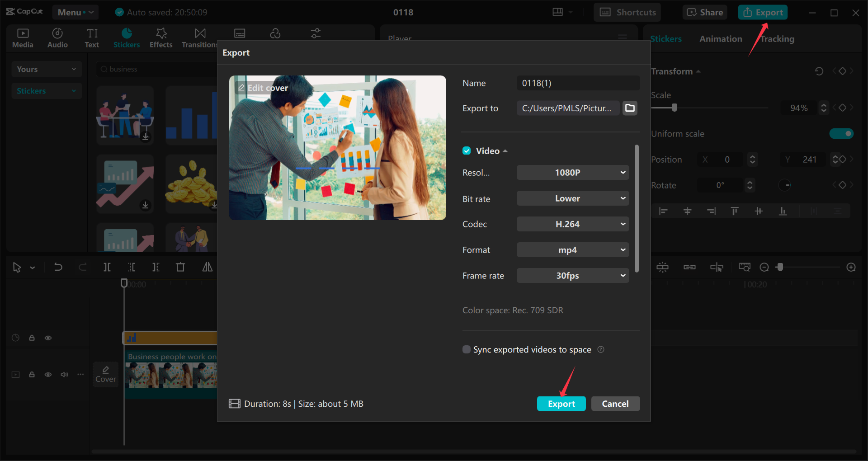Switch to the Audio panel
Image resolution: width=868 pixels, height=461 pixels.
(x=57, y=37)
